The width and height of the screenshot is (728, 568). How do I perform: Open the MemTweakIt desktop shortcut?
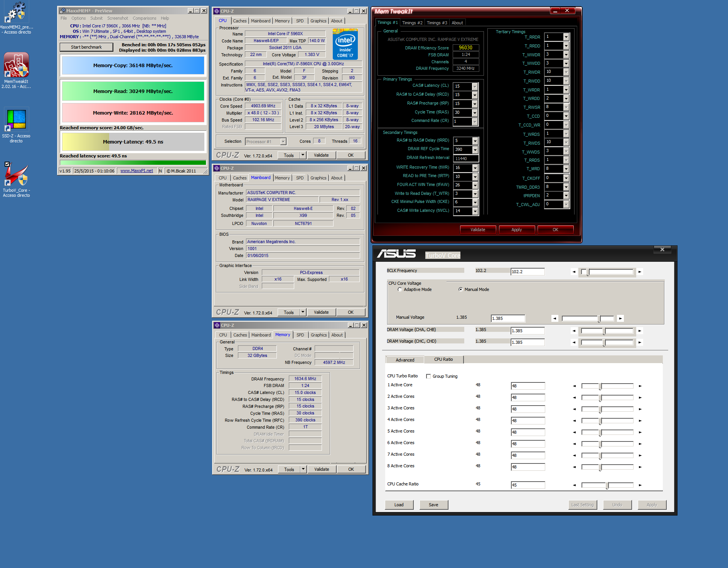pyautogui.click(x=16, y=70)
